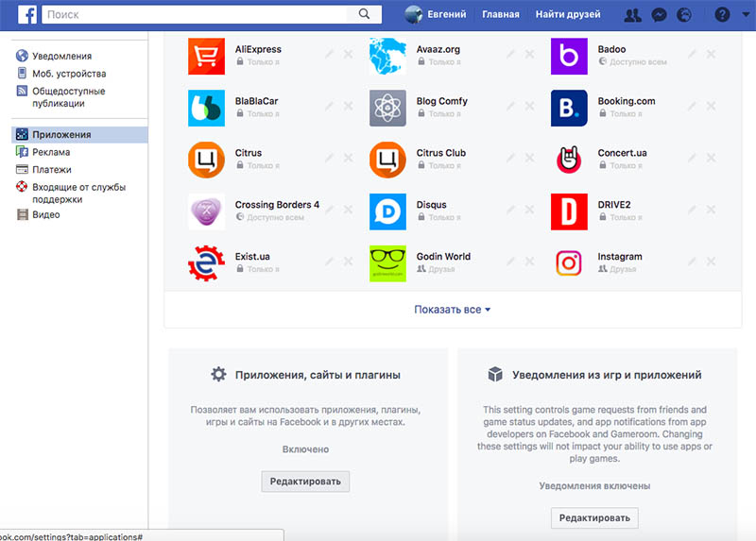Open the Citrus app icon
The width and height of the screenshot is (756, 541).
[206, 160]
